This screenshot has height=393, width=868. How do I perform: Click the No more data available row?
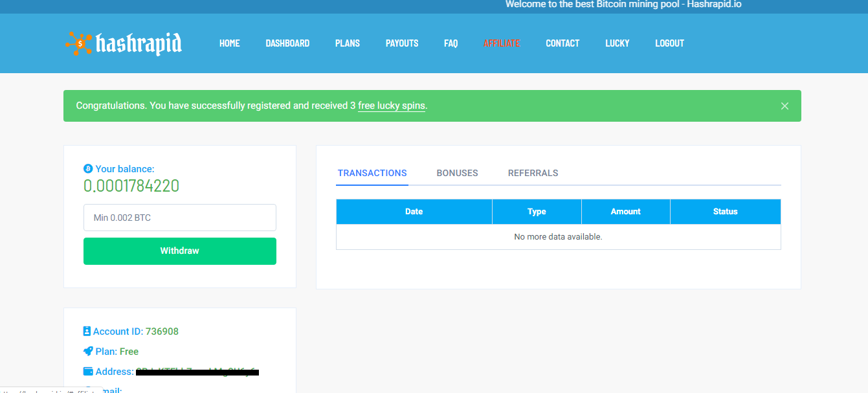(559, 237)
